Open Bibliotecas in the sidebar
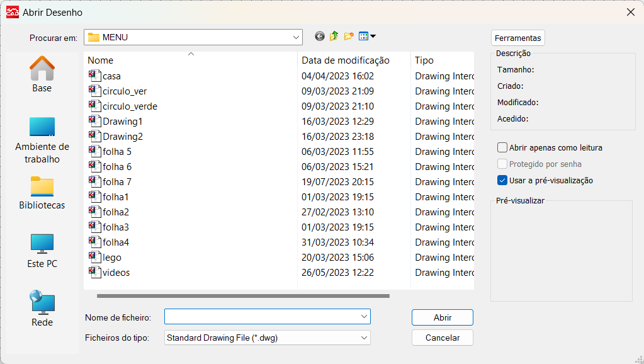This screenshot has width=644, height=364. click(x=42, y=193)
